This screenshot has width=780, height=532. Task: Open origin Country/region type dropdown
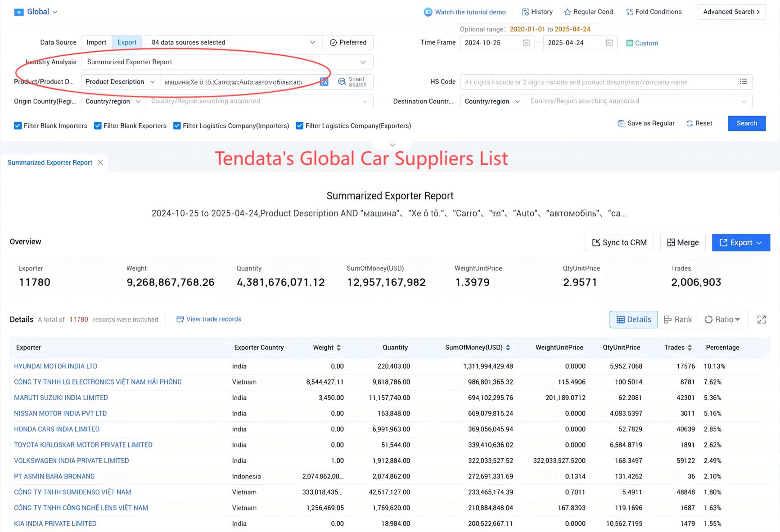pyautogui.click(x=113, y=101)
